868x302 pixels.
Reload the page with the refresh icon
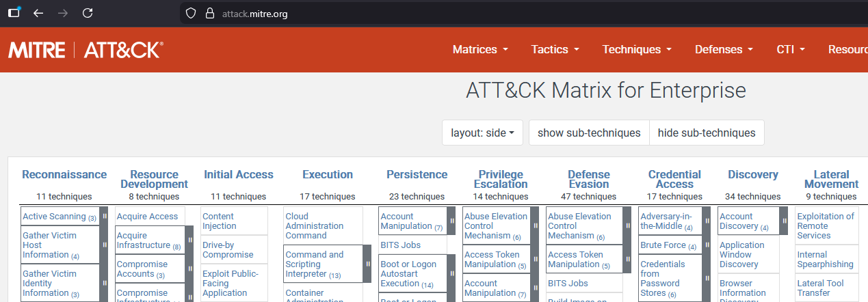click(88, 12)
